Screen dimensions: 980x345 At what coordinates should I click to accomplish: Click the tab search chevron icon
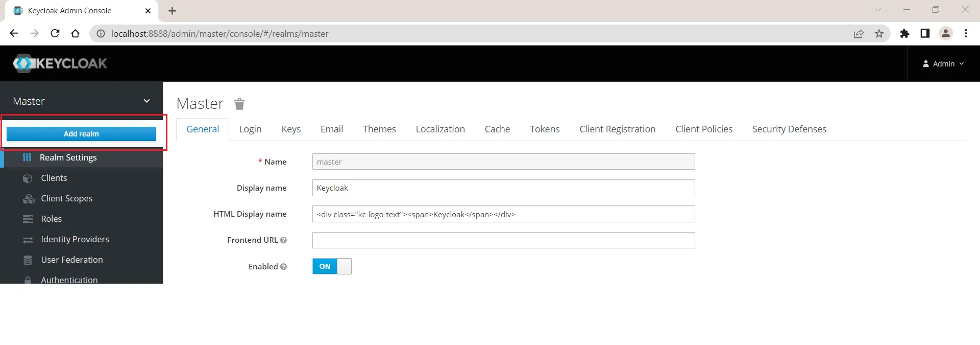point(877,10)
